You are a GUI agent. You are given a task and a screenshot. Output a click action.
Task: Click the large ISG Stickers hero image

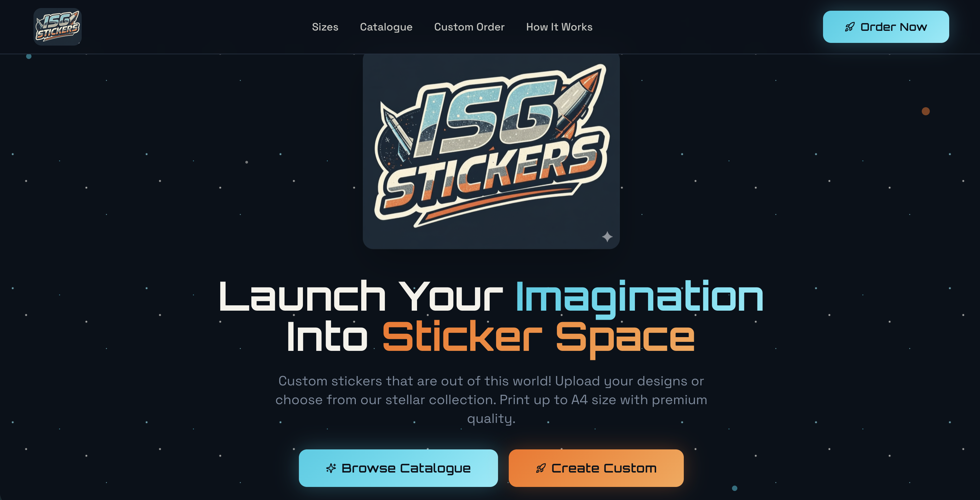[491, 151]
